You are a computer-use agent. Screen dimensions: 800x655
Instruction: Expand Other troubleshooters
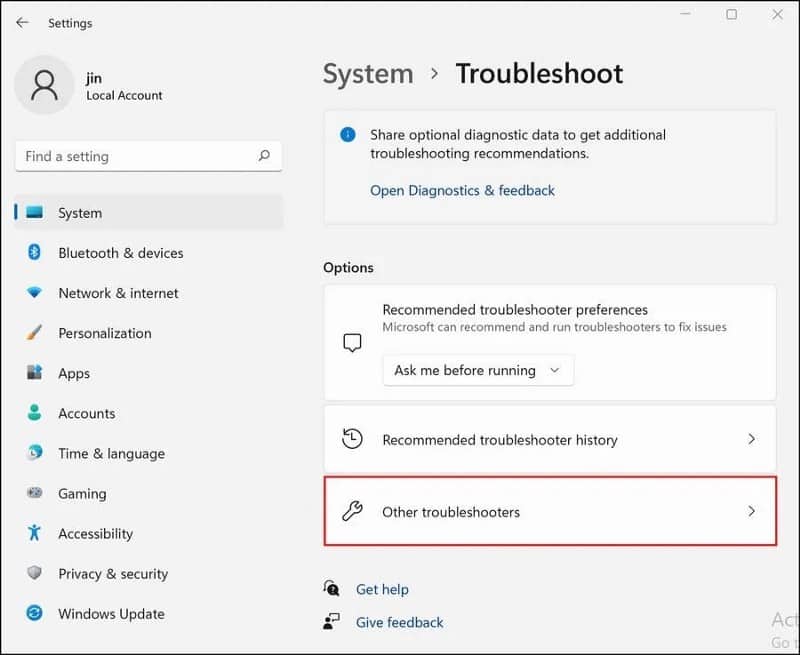tap(550, 510)
